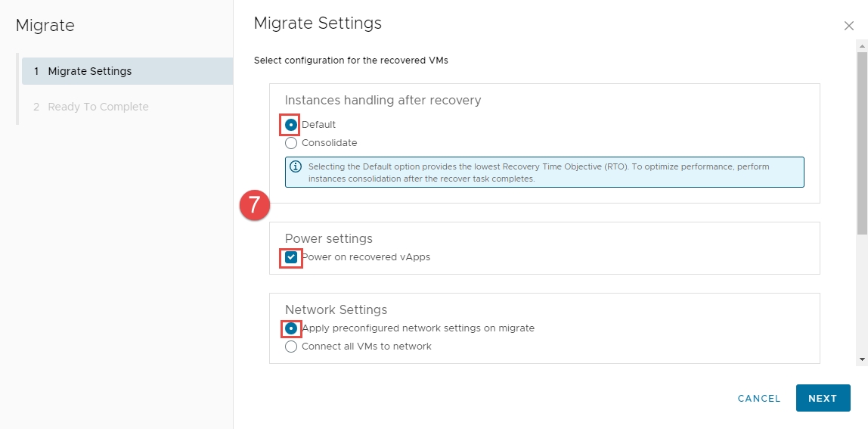The height and width of the screenshot is (429, 868).
Task: Click the Instances handling after recovery heading
Action: (383, 100)
